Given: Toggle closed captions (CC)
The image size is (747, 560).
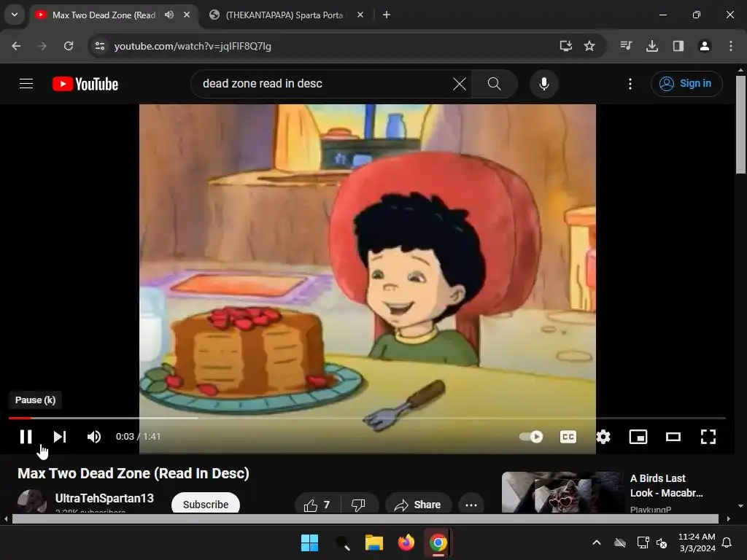Looking at the screenshot, I should pos(568,437).
